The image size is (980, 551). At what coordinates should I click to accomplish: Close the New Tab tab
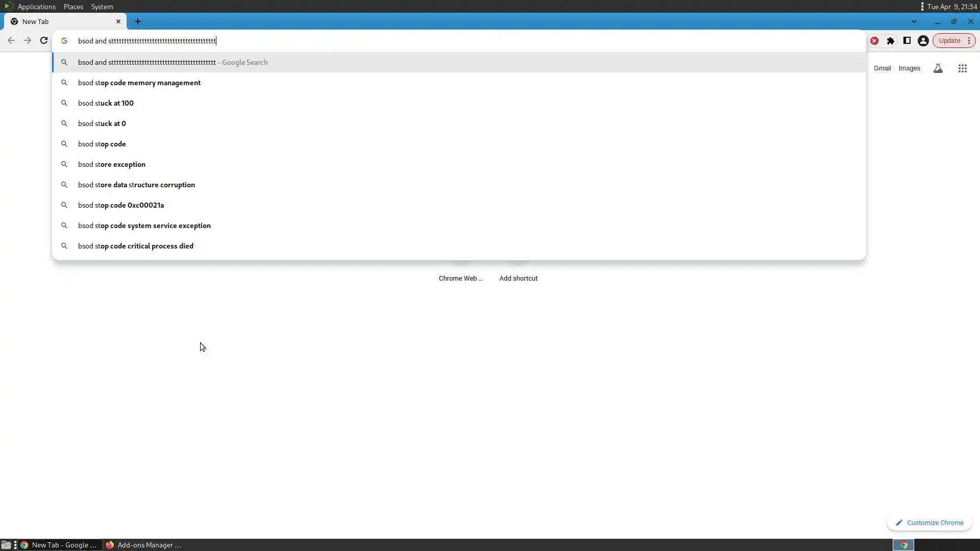point(118,21)
